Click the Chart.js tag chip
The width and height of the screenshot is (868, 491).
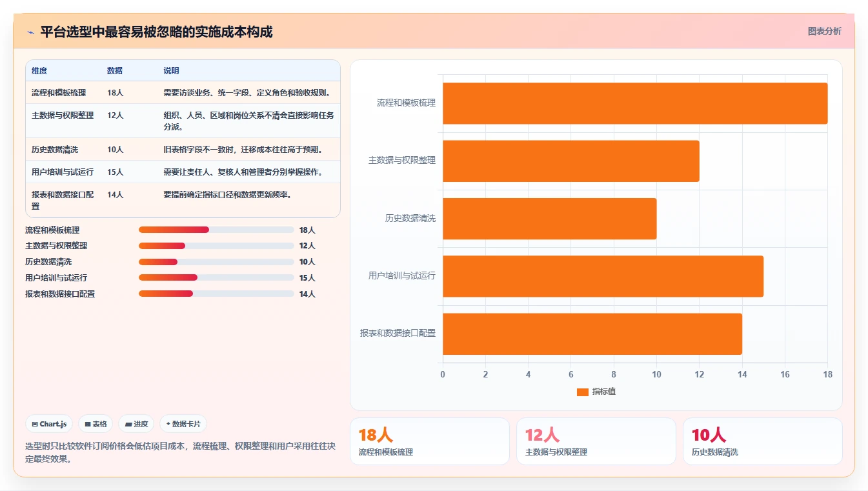(49, 424)
